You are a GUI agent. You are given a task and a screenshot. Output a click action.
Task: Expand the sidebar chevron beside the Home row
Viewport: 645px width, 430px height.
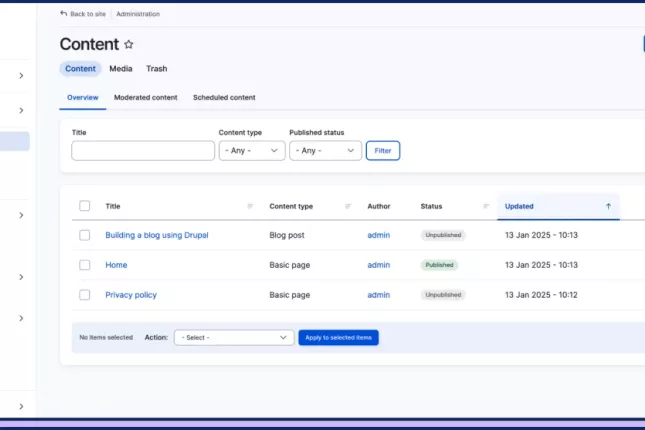[21, 277]
